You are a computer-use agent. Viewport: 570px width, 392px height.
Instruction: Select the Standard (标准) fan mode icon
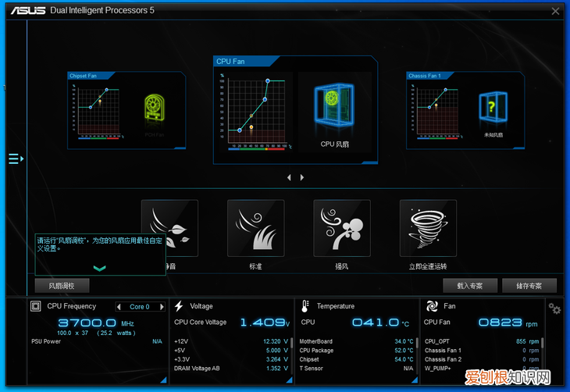pyautogui.click(x=255, y=227)
